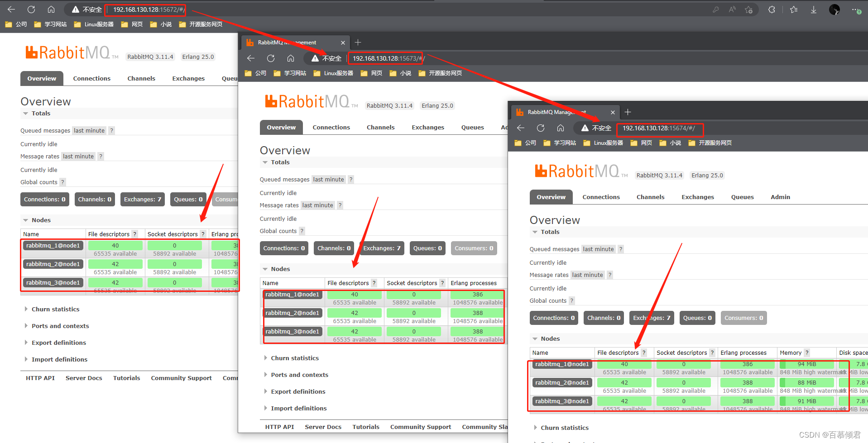Open home page in the 15674 window
Viewport: 868px width, 443px height.
[x=561, y=128]
